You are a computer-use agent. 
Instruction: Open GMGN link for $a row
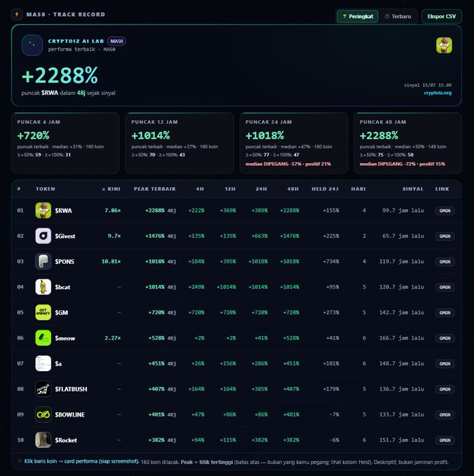click(x=445, y=363)
